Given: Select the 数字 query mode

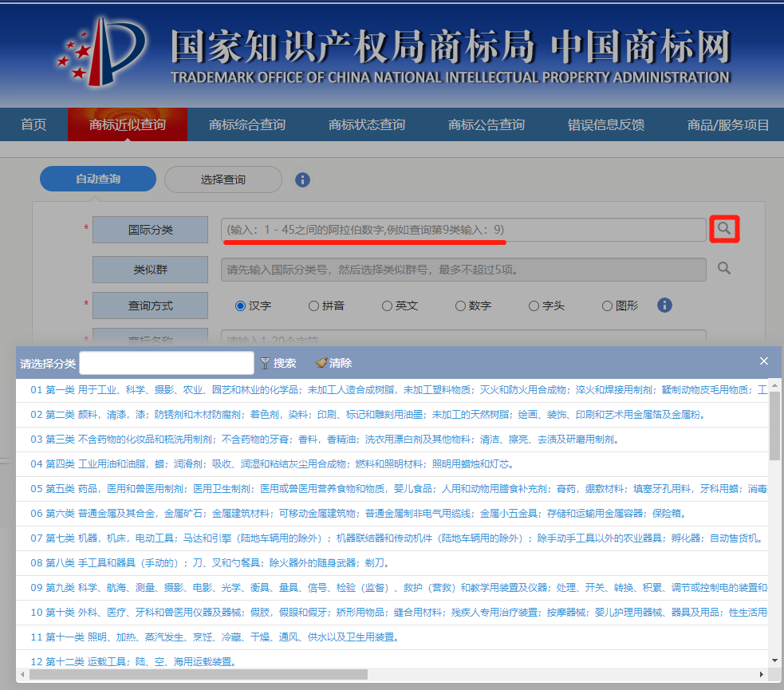Looking at the screenshot, I should pyautogui.click(x=460, y=306).
